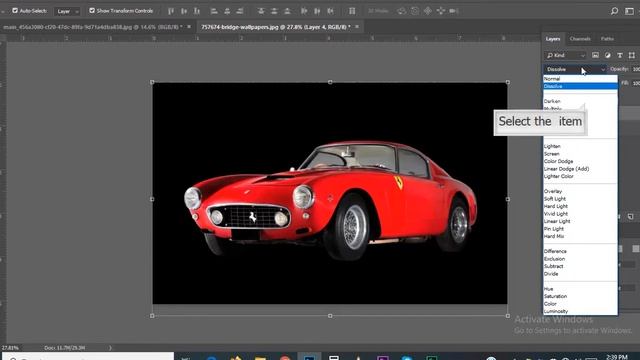Choose Overlay blend mode
This screenshot has height=360, width=640.
tap(580, 191)
